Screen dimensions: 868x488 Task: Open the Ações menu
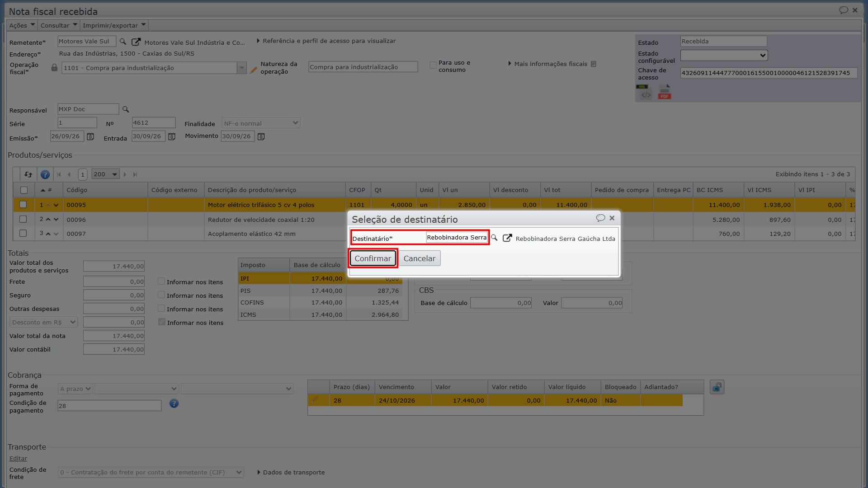click(x=22, y=25)
